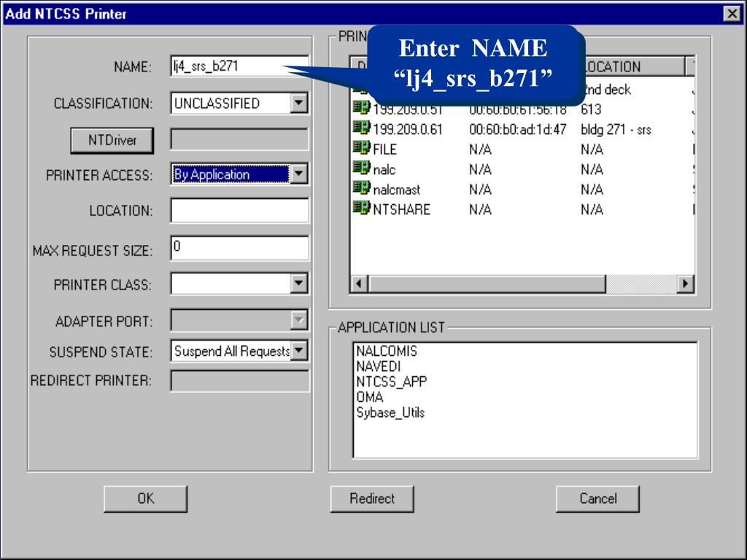The width and height of the screenshot is (747, 560).
Task: Click the NTSHARE printer icon
Action: click(x=360, y=209)
